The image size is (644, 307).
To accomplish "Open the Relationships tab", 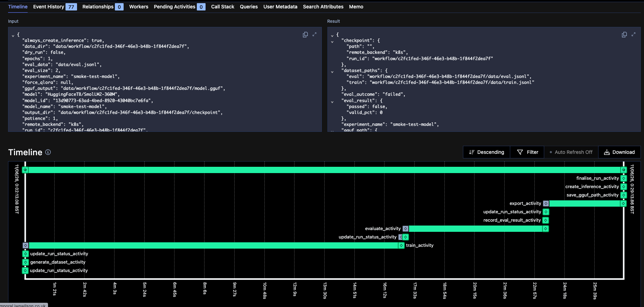I will 103,7.
